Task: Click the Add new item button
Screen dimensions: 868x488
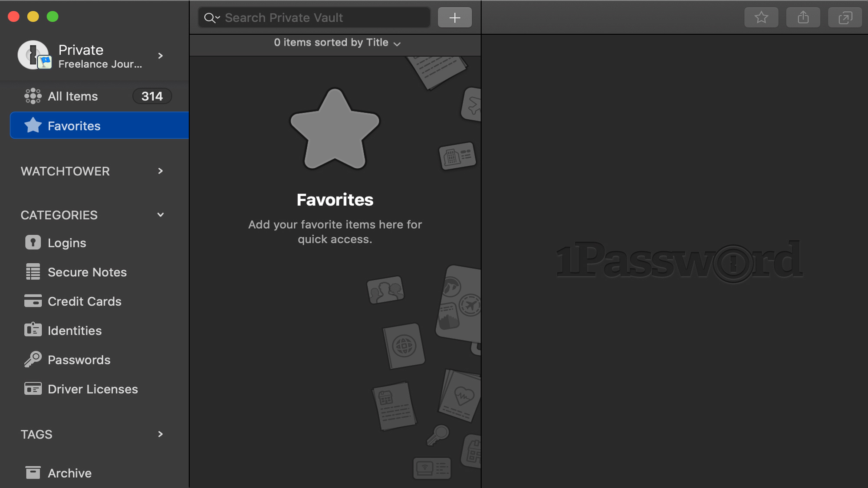Action: pos(454,17)
